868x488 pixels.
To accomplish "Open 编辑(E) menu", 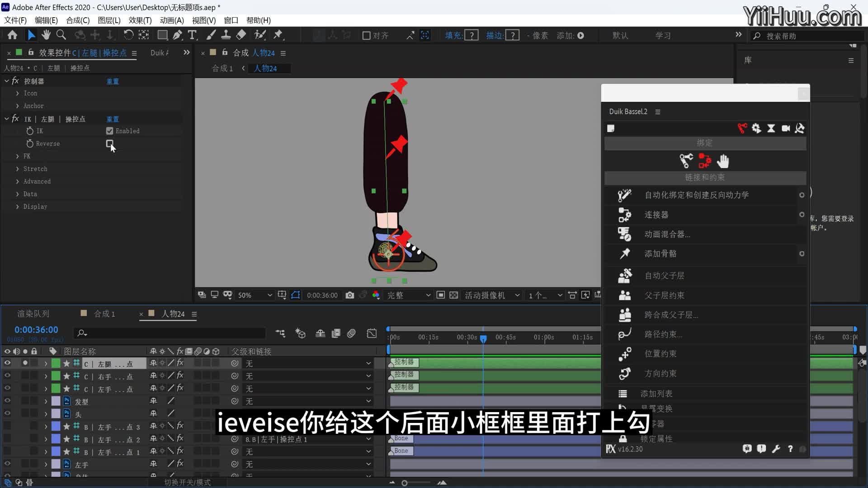I will 46,20.
